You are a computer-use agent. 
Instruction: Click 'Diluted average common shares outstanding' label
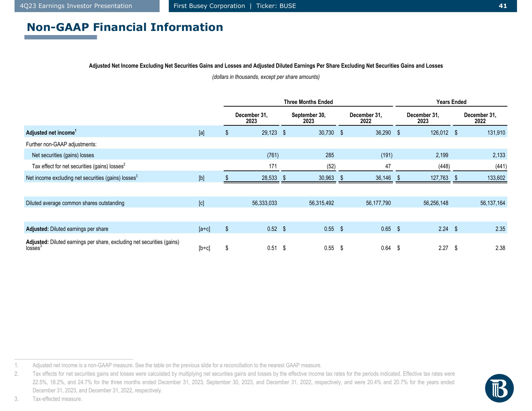click(75, 203)
